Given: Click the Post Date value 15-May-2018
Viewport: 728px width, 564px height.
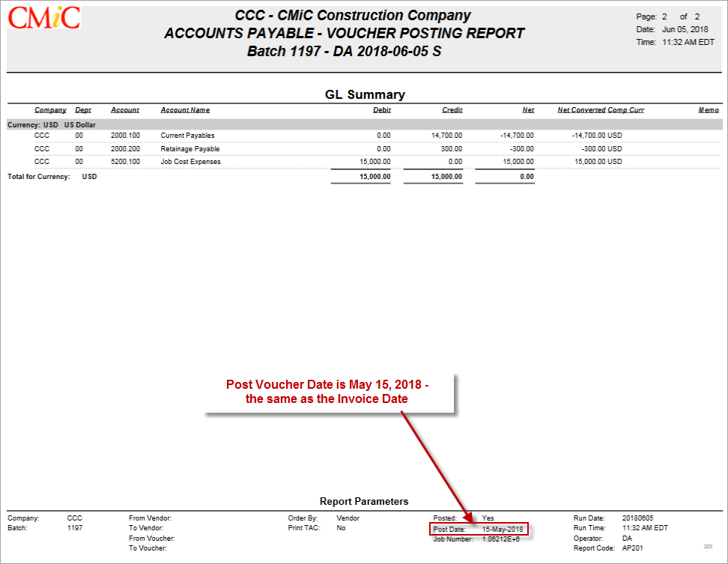Looking at the screenshot, I should pos(503,530).
